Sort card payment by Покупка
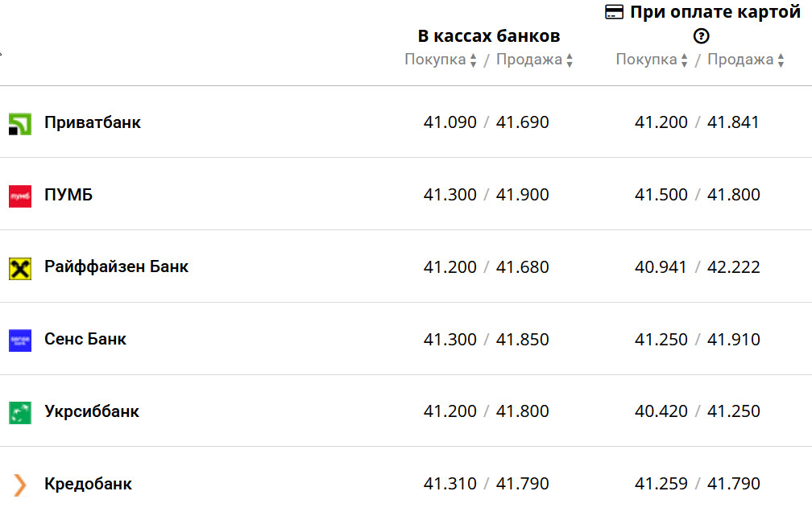This screenshot has width=812, height=516. (x=652, y=60)
